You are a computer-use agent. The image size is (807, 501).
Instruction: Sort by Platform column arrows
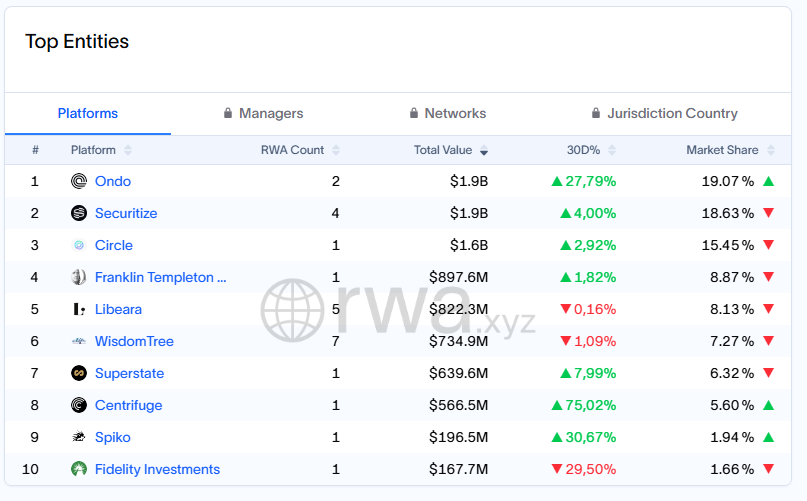click(128, 150)
